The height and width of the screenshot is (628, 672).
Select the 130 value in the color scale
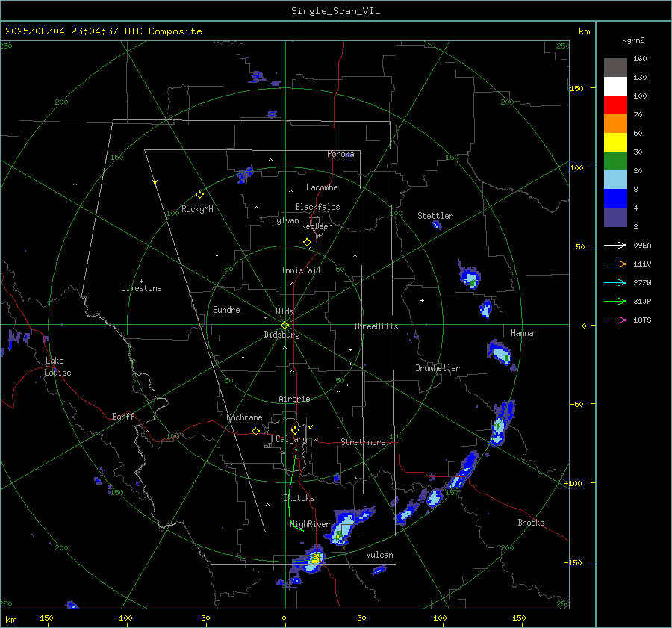pos(640,78)
